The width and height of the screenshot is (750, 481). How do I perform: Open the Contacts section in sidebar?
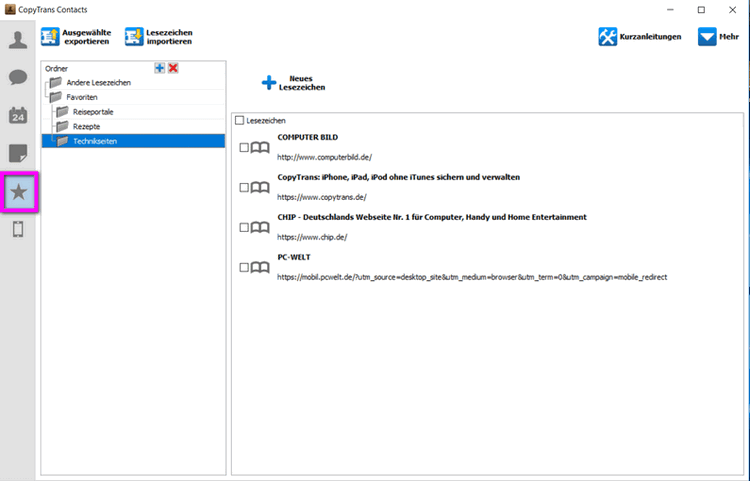click(x=18, y=40)
